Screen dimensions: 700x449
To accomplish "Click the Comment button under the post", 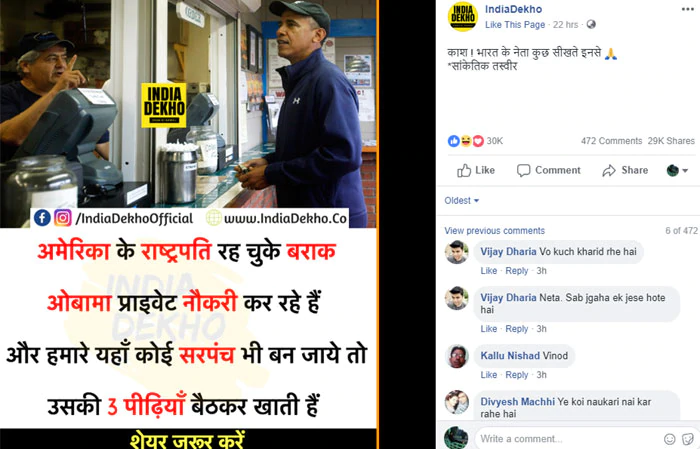I will (x=549, y=170).
